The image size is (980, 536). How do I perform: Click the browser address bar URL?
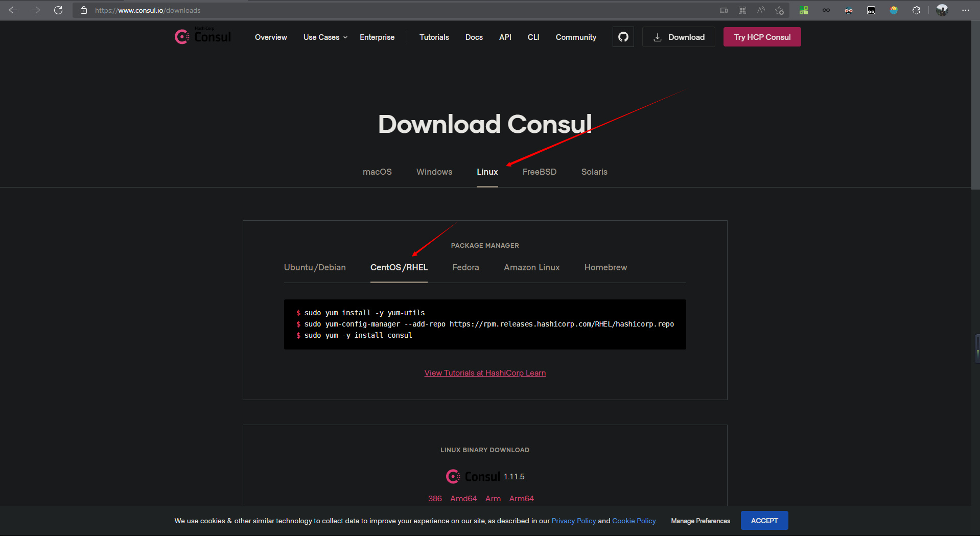click(148, 10)
